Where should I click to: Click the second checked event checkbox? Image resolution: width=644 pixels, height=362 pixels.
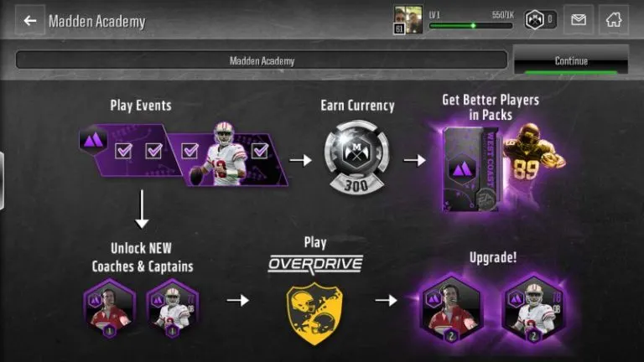pyautogui.click(x=153, y=151)
